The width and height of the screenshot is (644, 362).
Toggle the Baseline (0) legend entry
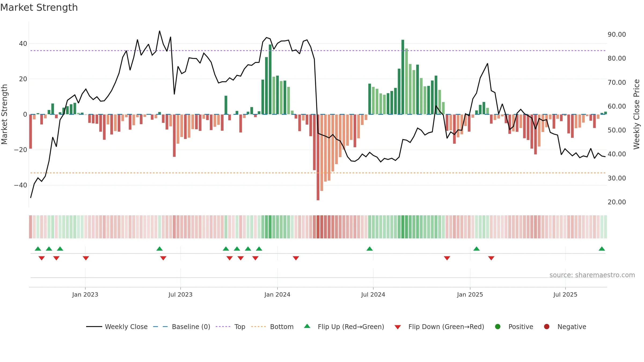coord(182,327)
